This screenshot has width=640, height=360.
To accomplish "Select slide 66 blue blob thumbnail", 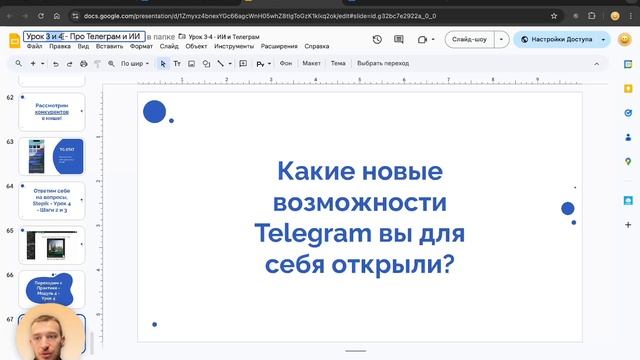I will pos(52,289).
